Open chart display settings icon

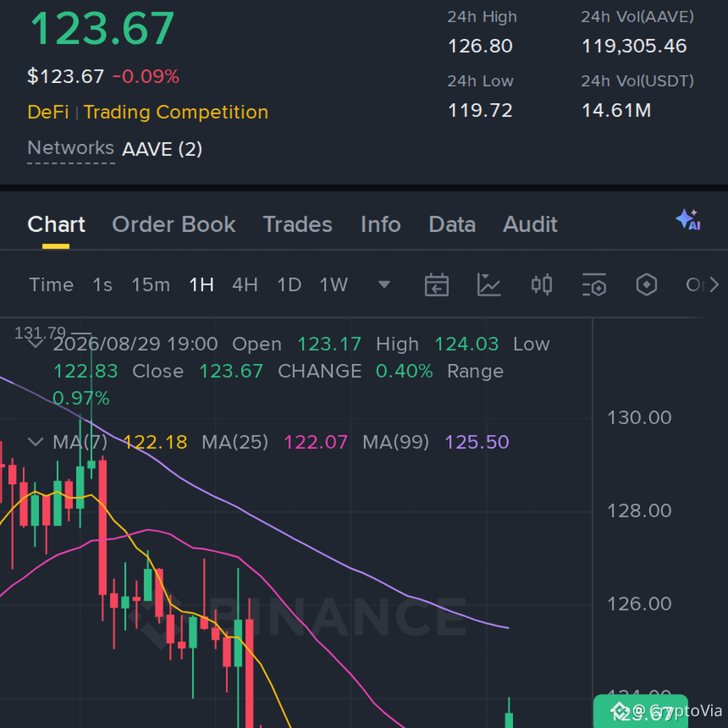pos(594,284)
